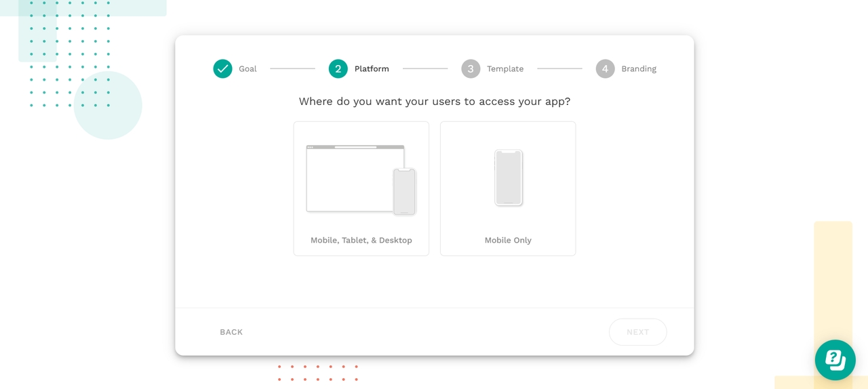Click the step 4 Branding circle
This screenshot has width=868, height=389.
tap(605, 68)
